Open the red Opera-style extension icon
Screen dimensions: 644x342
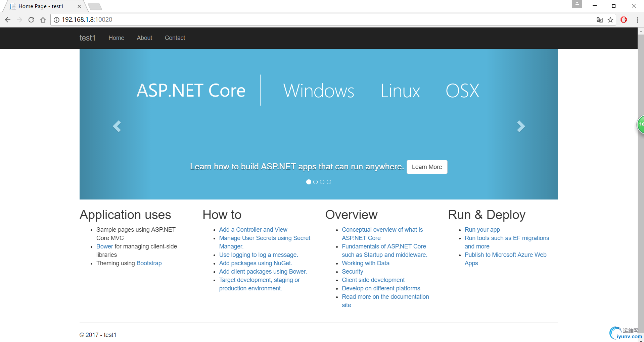point(624,20)
